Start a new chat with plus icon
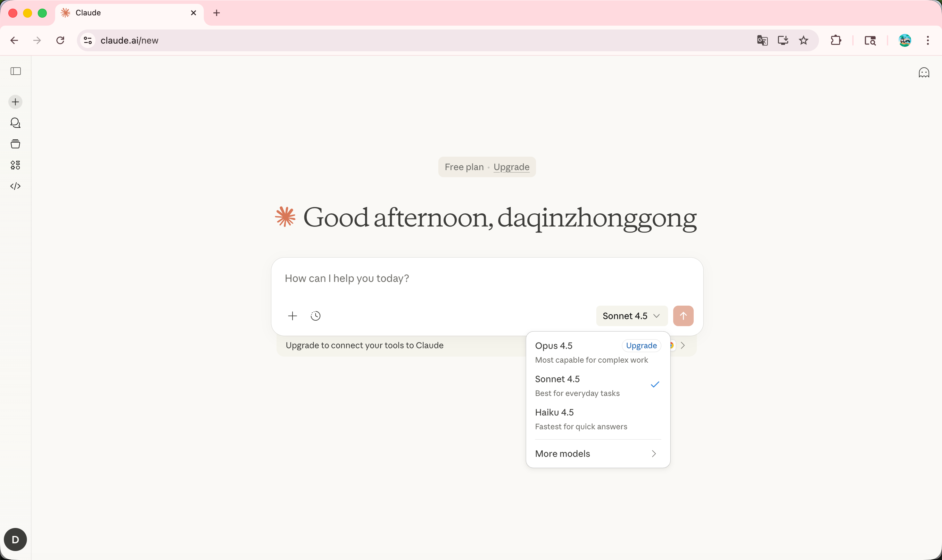The image size is (942, 560). pos(15,102)
